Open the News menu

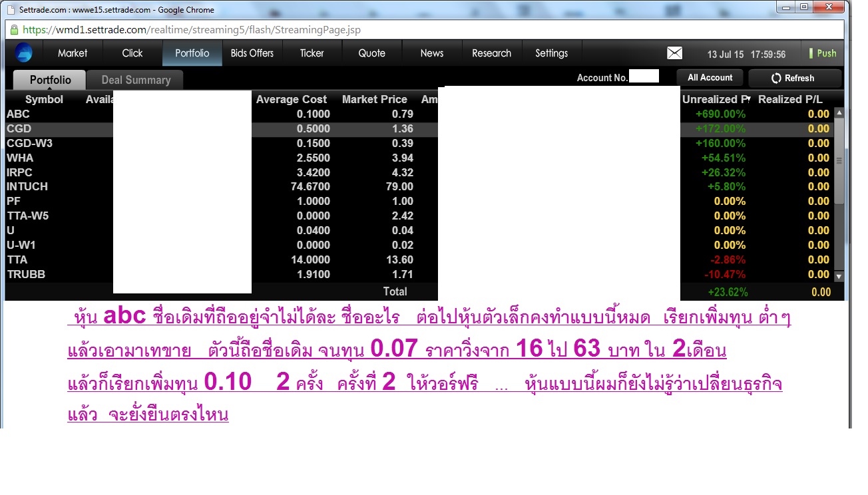(x=432, y=53)
